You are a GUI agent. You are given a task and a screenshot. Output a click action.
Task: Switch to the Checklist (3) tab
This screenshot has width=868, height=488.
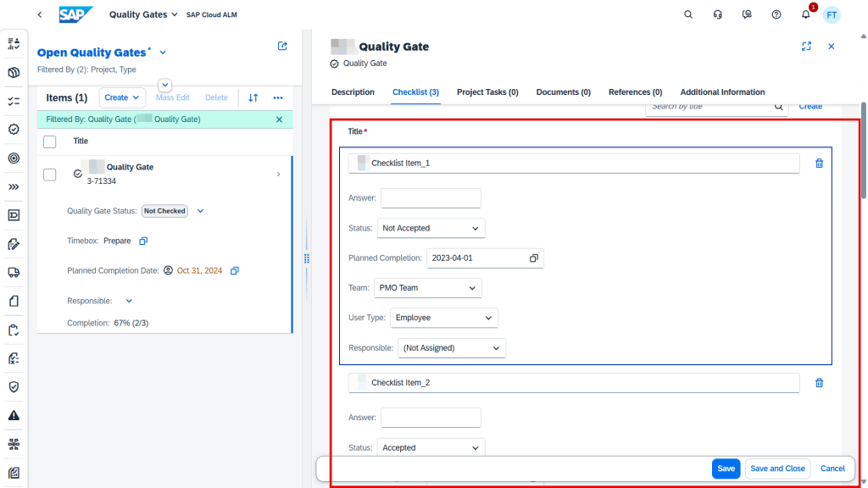(x=415, y=92)
